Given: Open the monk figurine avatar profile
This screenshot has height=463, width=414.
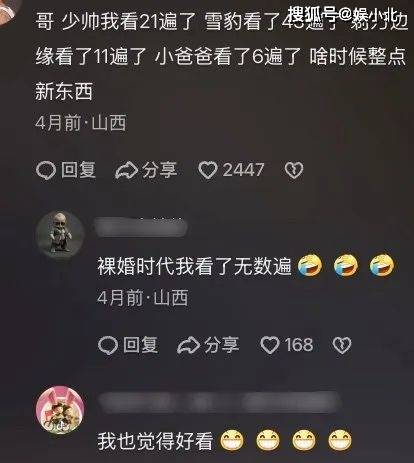Looking at the screenshot, I should click(60, 234).
